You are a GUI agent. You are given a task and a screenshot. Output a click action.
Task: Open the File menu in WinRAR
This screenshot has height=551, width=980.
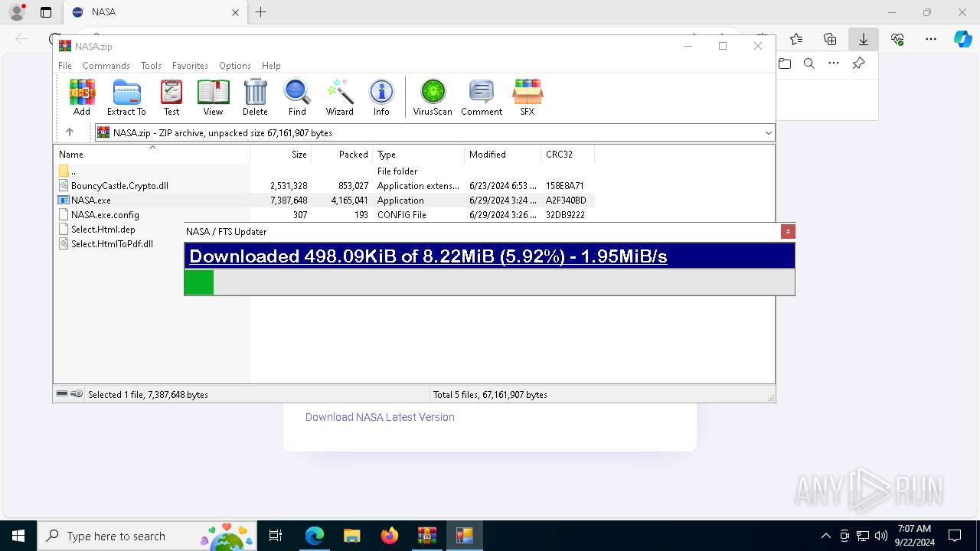(x=65, y=66)
